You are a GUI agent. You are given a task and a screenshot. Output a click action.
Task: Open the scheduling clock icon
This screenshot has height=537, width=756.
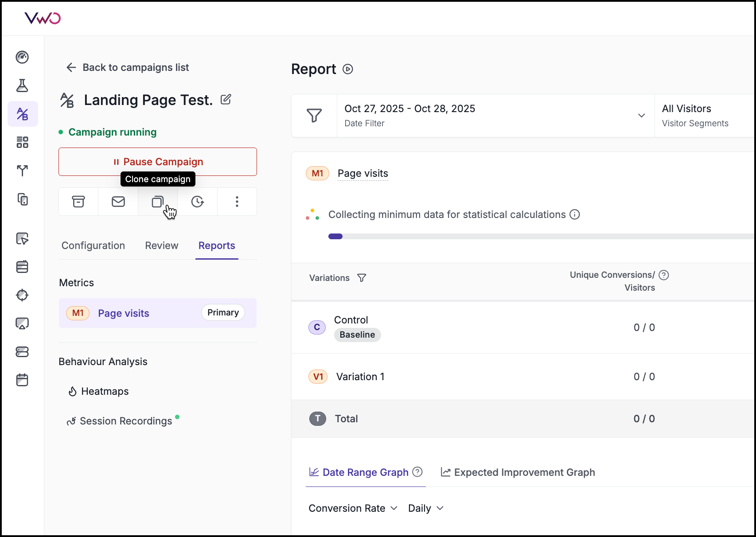tap(197, 202)
